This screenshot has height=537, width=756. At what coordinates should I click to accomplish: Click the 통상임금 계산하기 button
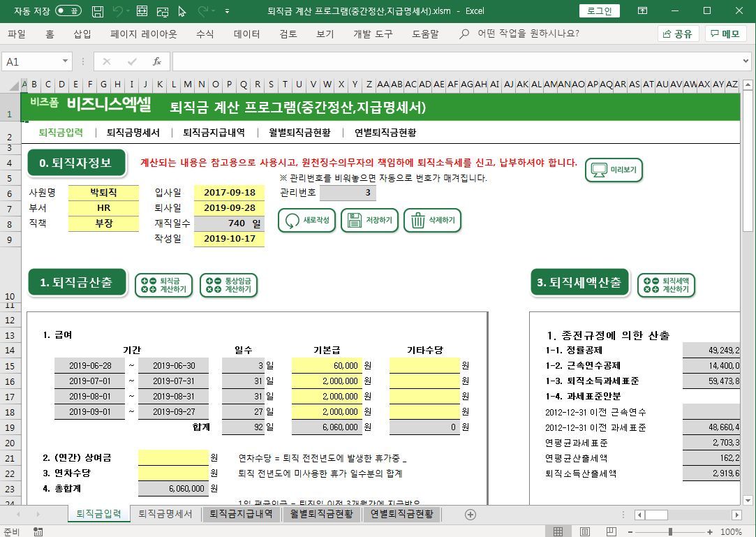(x=228, y=285)
